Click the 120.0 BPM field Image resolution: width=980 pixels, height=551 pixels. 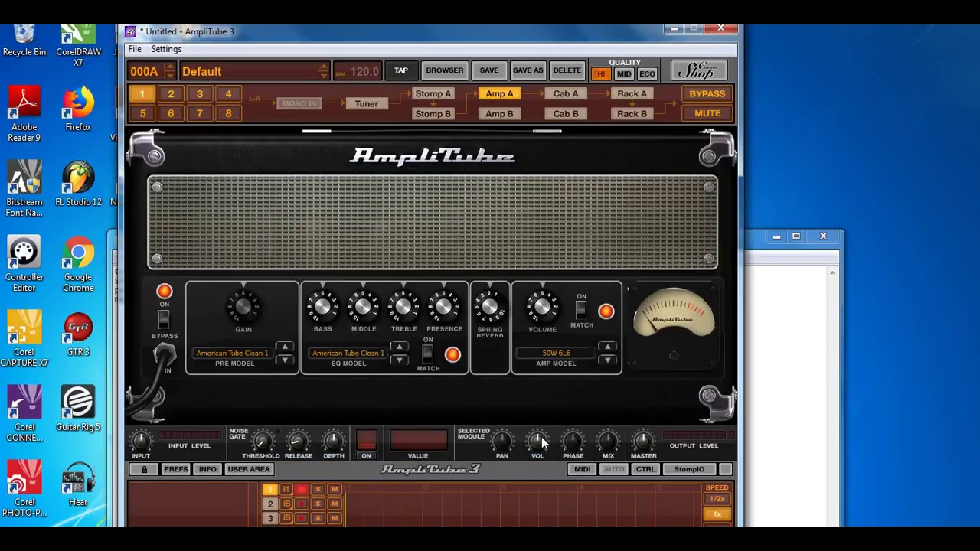click(x=358, y=71)
